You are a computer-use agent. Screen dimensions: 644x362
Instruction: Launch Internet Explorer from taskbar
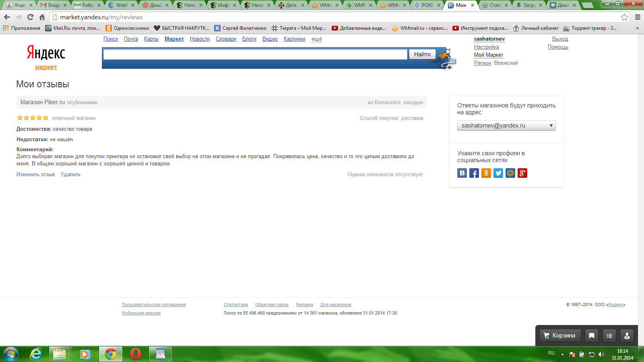pos(36,354)
